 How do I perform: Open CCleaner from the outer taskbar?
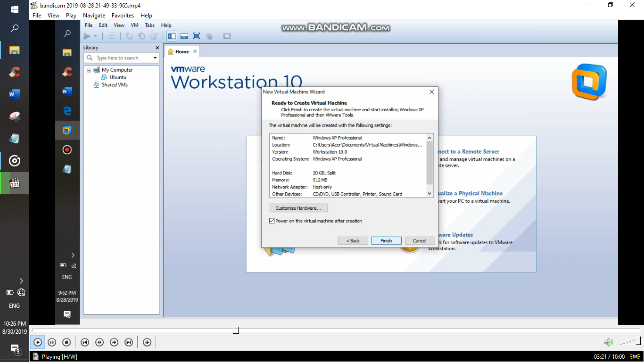pos(14,72)
